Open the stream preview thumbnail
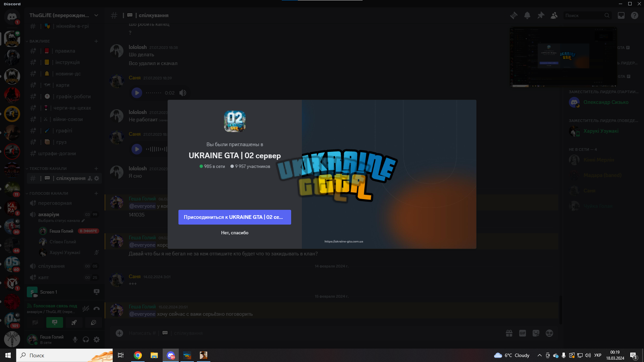 click(563, 57)
